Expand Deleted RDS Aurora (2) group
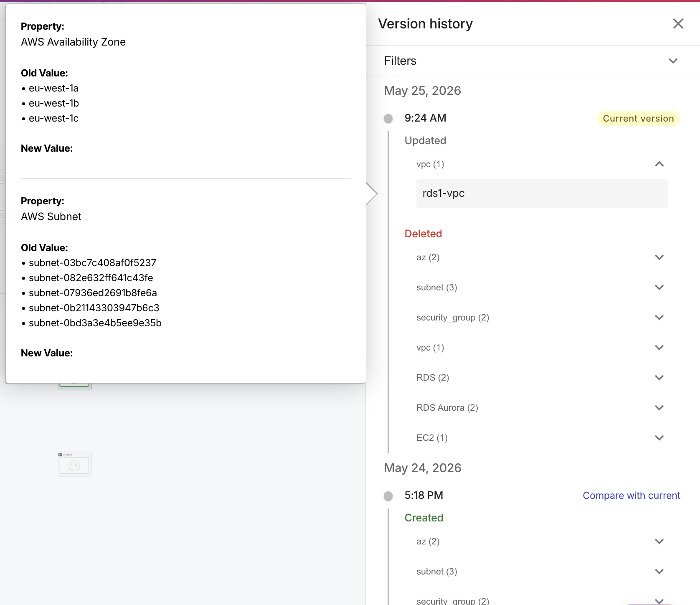This screenshot has width=700, height=605. tap(659, 408)
